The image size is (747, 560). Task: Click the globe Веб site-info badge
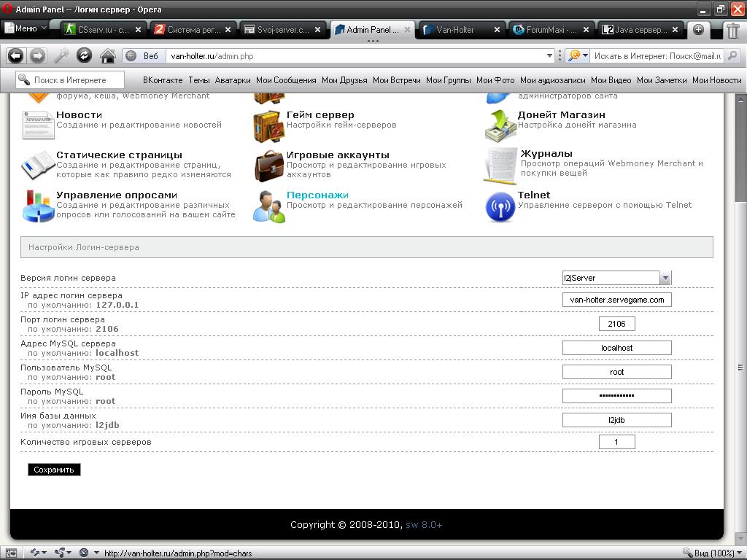click(x=144, y=56)
